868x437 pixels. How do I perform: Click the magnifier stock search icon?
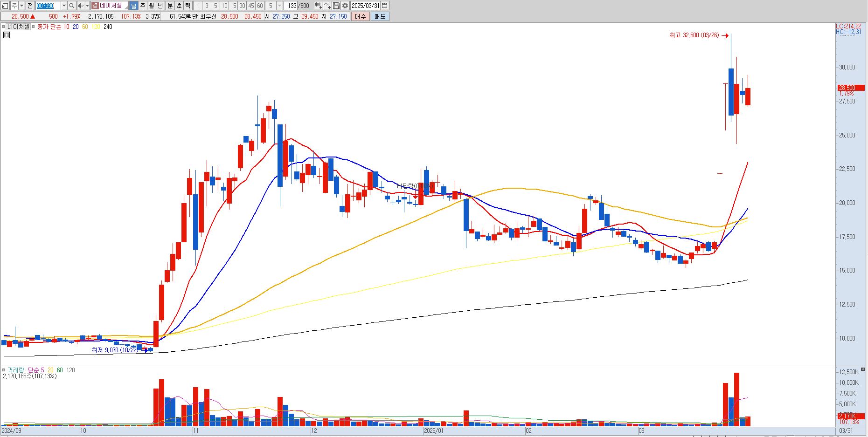tap(71, 6)
